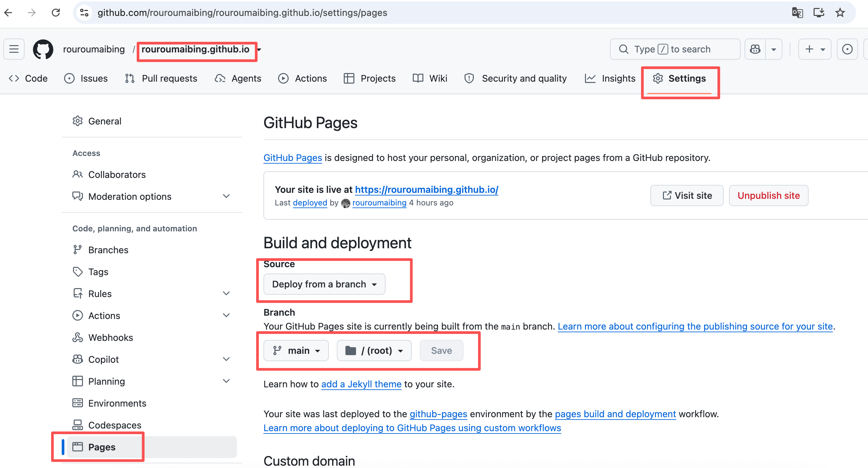Open the Deploy from a branch dropdown
Viewport: 868px width, 468px height.
pos(324,284)
